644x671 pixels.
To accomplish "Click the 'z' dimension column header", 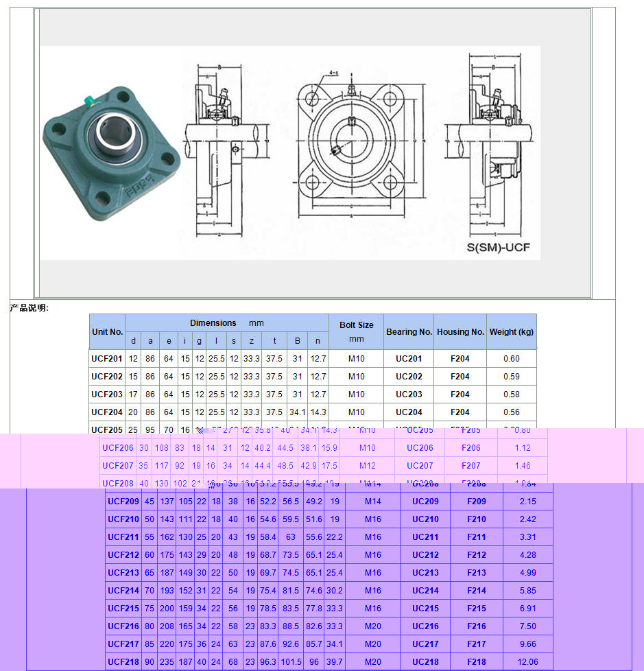I will tap(252, 341).
